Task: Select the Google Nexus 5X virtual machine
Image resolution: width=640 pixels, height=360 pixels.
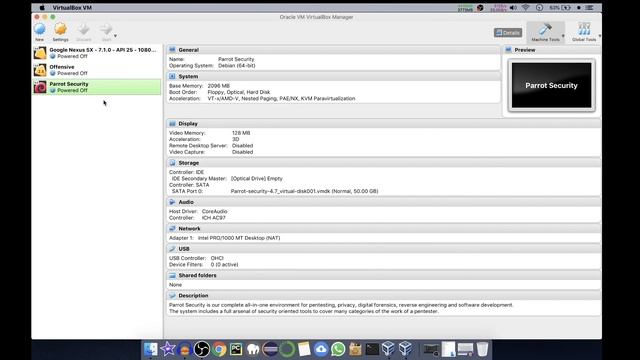Action: (97, 53)
